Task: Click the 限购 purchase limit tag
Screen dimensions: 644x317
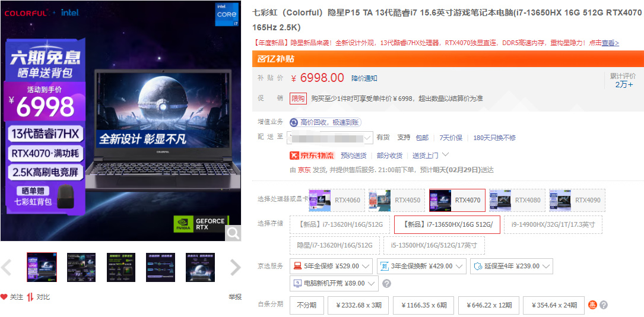Action: (298, 98)
